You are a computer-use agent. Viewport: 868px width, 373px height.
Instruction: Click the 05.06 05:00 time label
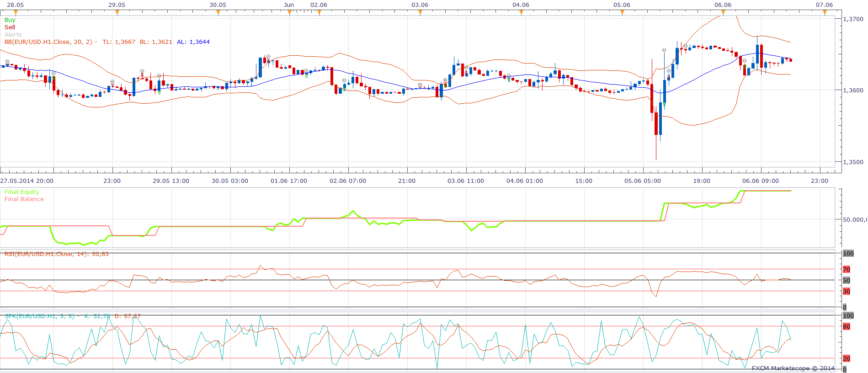643,181
